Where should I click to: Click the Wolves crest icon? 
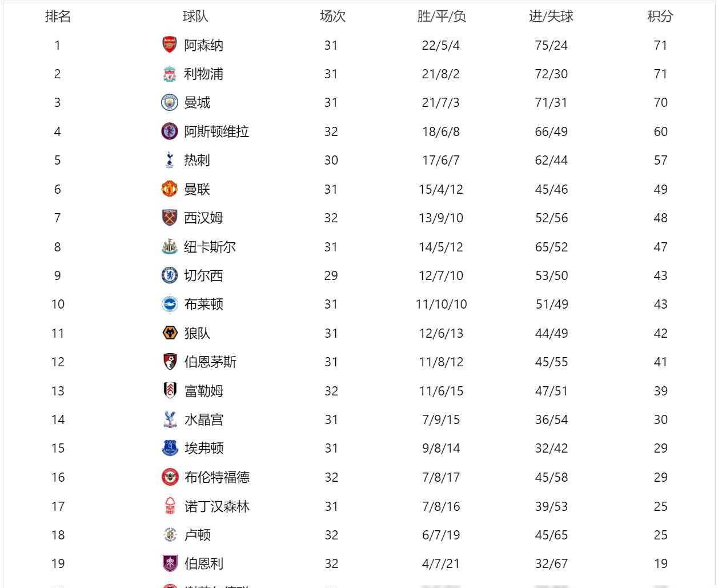coord(170,333)
